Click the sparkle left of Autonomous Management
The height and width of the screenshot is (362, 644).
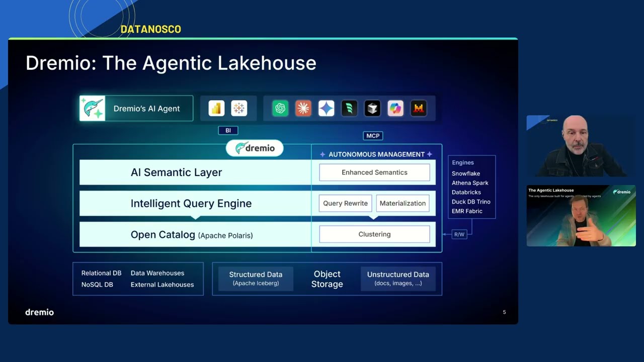point(323,154)
